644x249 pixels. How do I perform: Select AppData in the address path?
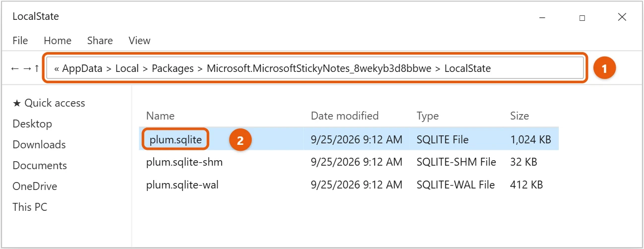click(83, 68)
